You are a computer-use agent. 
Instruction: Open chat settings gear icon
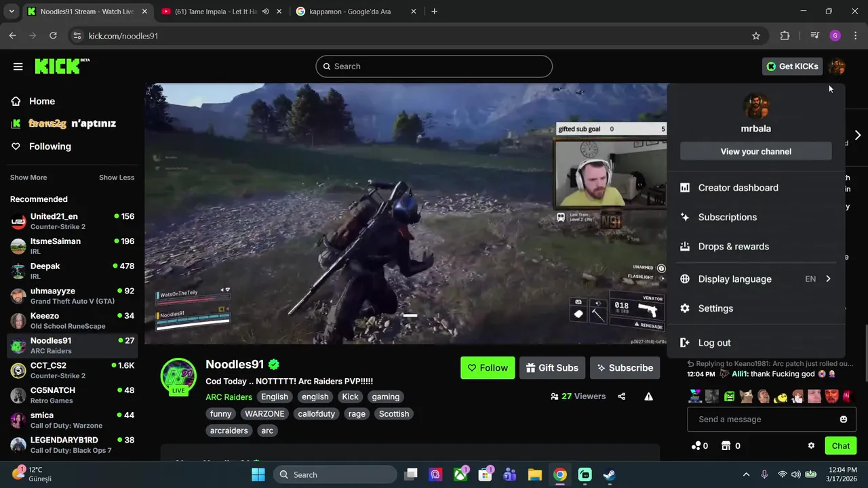(811, 446)
